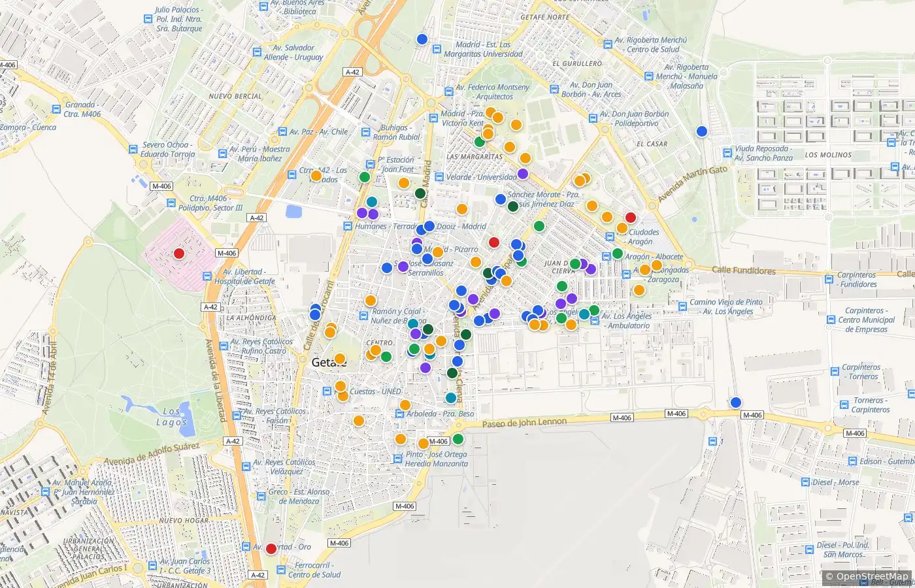Select the red marker above the Pizarro stop label
This screenshot has width=915, height=588.
[494, 242]
